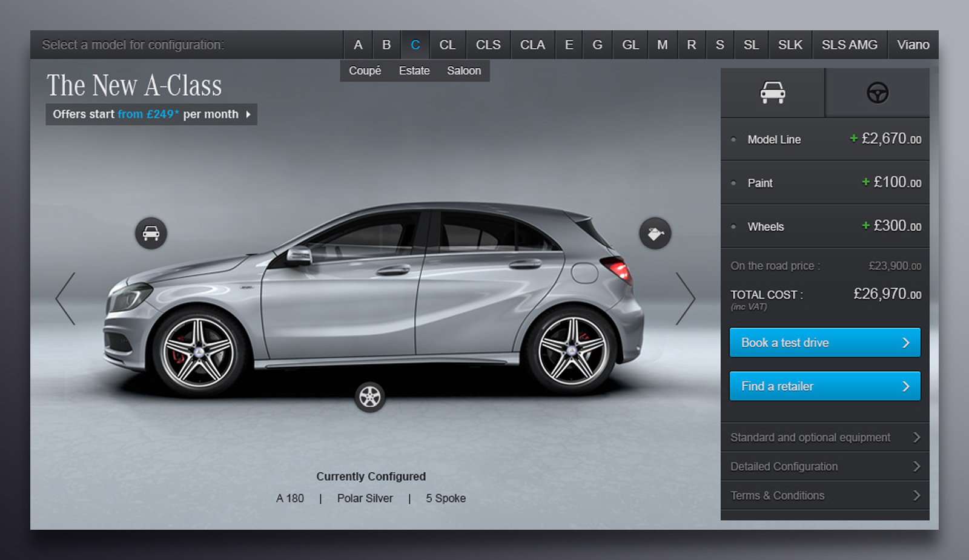Select the highlighted C model
Screen dimensions: 969x560
415,45
